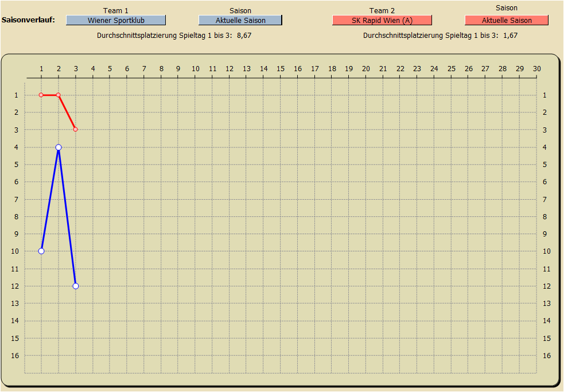Select red data point at matchday 3, rank 3
564x392 pixels.
76,129
